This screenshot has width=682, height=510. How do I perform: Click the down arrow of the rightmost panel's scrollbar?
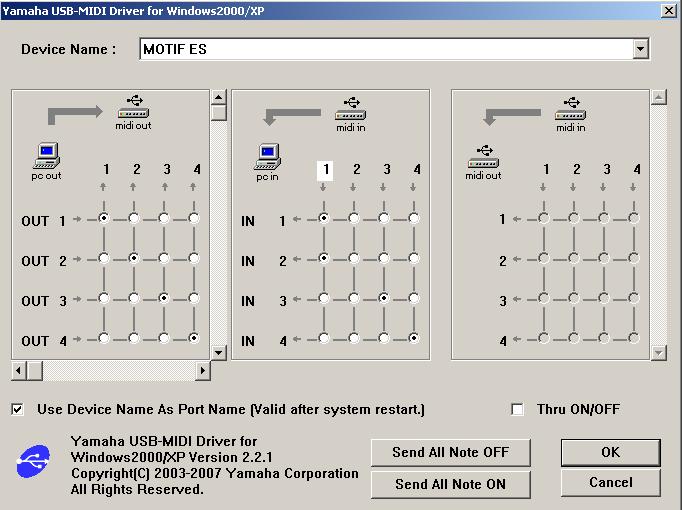659,352
